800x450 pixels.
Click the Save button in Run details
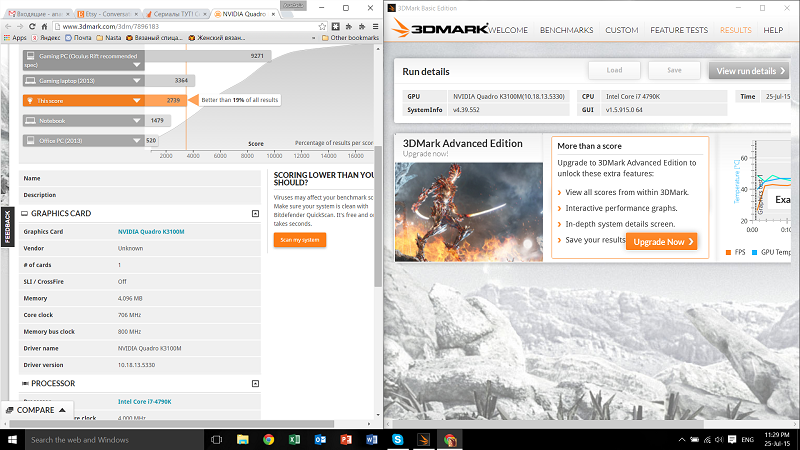tap(674, 70)
